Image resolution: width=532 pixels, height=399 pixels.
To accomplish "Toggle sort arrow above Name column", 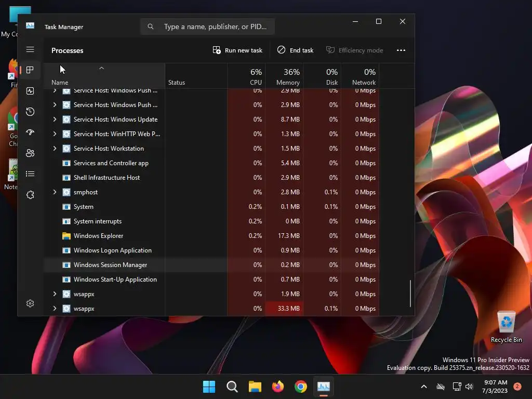I will point(101,68).
